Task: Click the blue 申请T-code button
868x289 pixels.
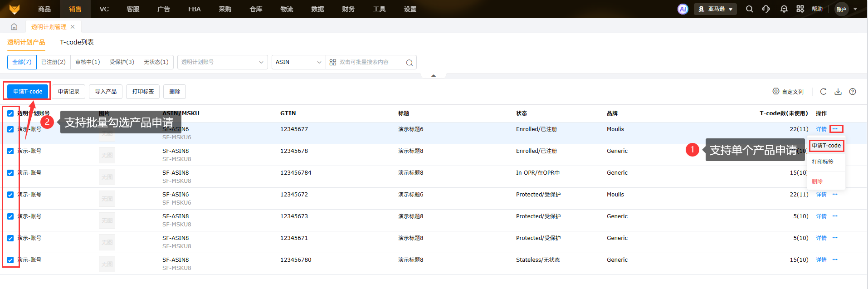Action: click(x=28, y=92)
